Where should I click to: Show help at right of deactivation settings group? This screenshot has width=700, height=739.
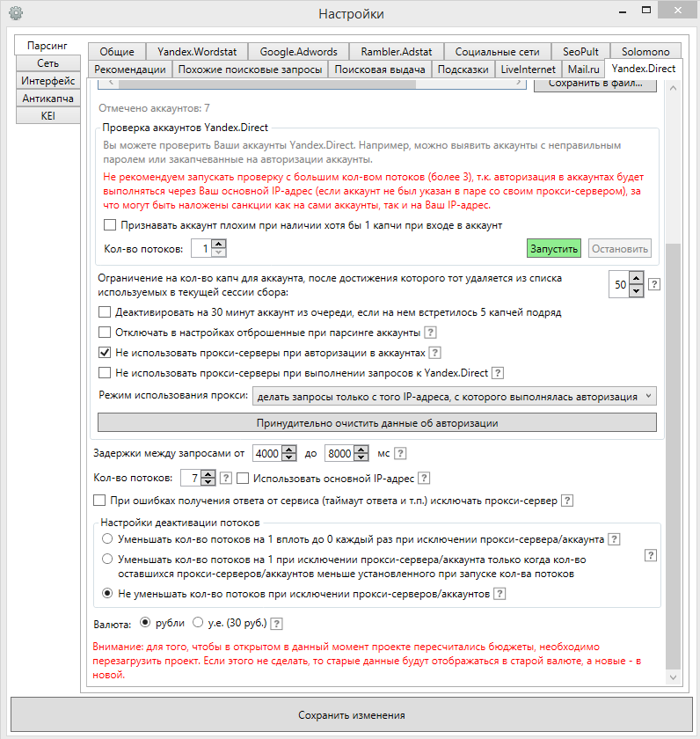point(650,555)
